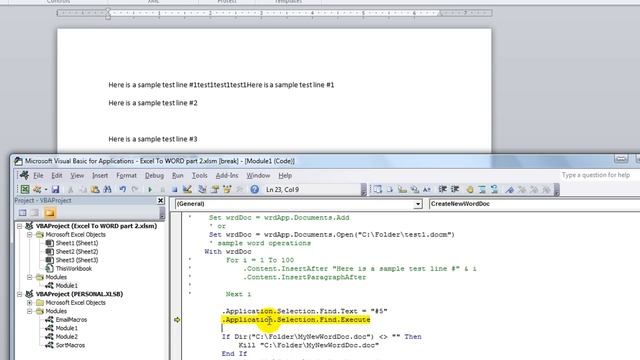Collapse Modules folder containing EmailMacros
640x360 pixels.
click(30, 311)
